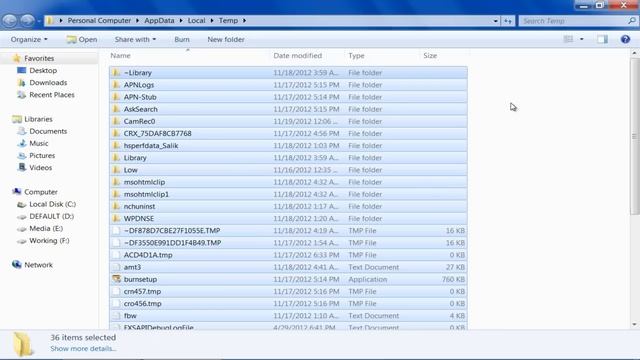Sort by Date modified column header

pyautogui.click(x=298, y=56)
